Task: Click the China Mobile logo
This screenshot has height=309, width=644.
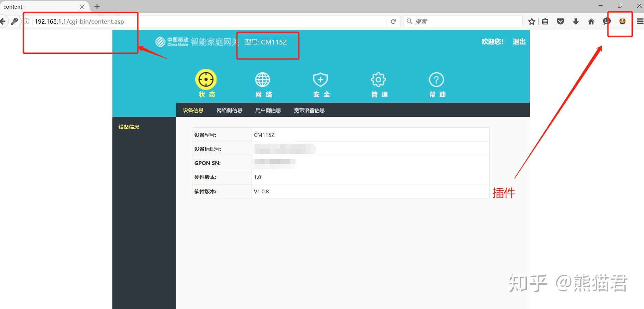Action: 172,42
